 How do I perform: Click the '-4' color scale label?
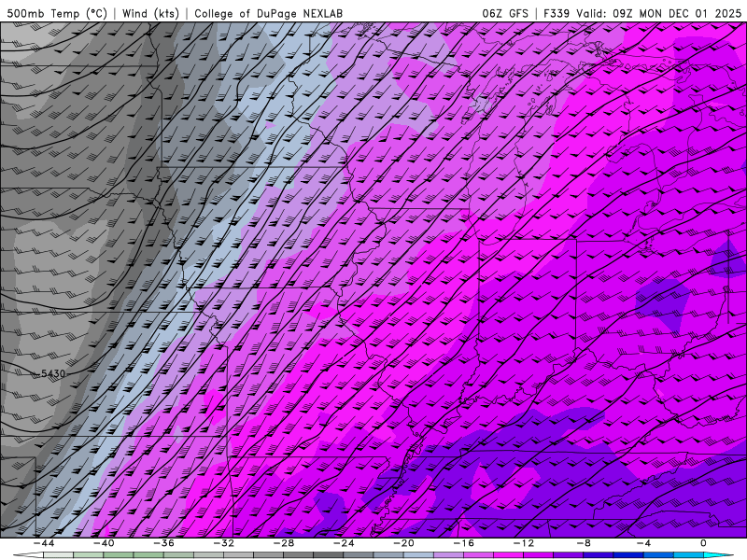[643, 543]
